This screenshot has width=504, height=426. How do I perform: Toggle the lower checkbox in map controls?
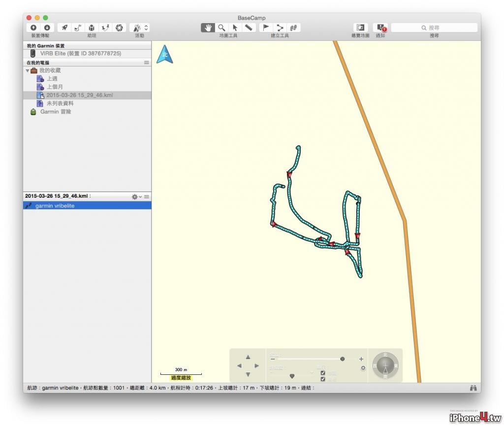click(323, 379)
